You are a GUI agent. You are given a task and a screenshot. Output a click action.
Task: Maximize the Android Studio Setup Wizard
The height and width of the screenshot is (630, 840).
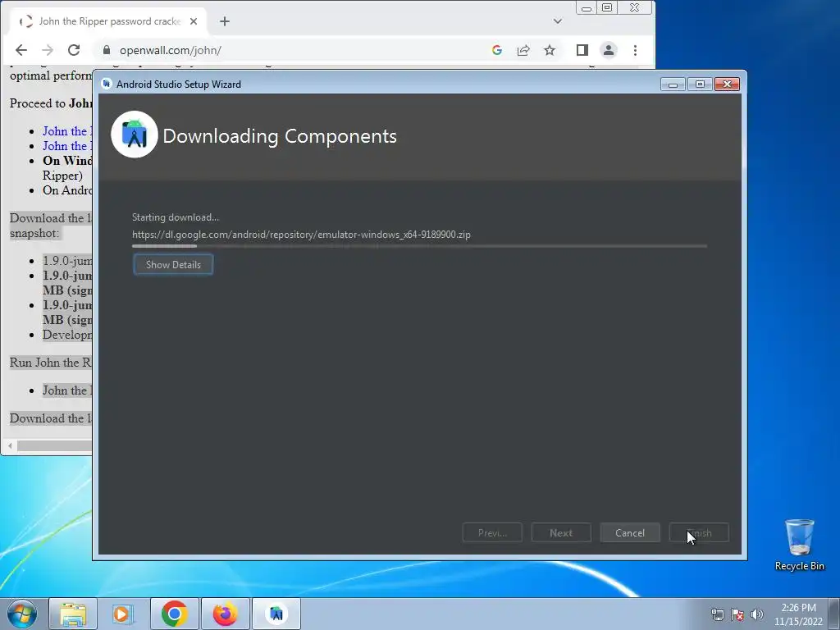[x=700, y=84]
